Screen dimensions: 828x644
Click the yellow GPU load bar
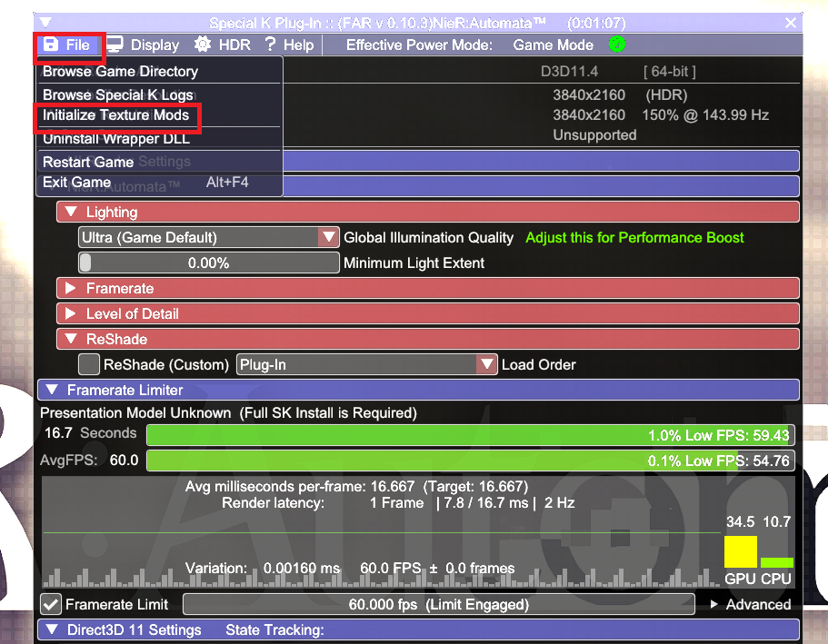click(x=741, y=552)
